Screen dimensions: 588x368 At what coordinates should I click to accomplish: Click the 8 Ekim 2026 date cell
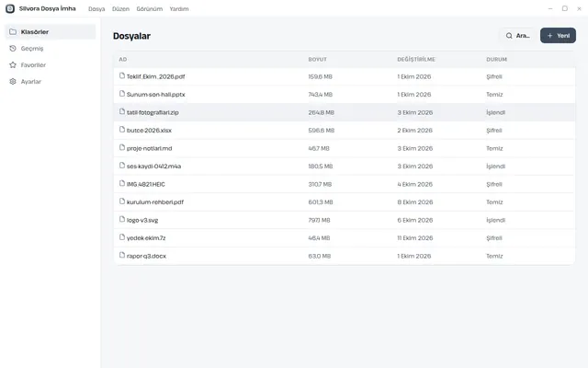[x=415, y=202]
